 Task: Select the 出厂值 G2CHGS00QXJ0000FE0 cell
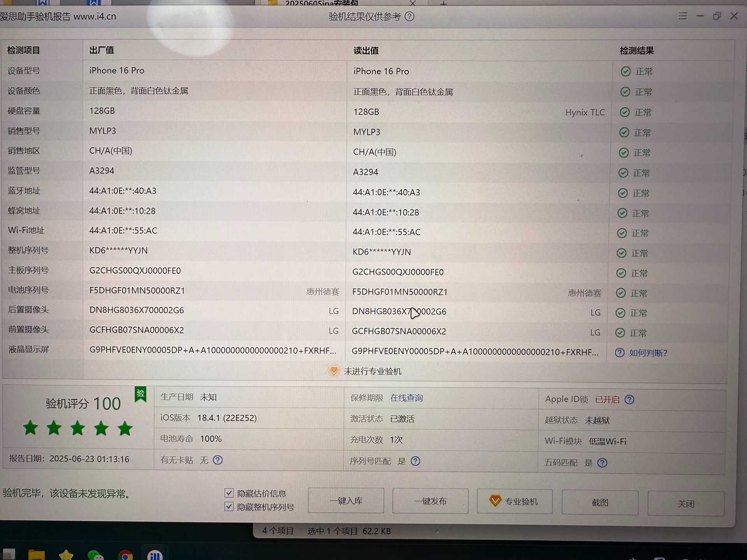point(135,271)
